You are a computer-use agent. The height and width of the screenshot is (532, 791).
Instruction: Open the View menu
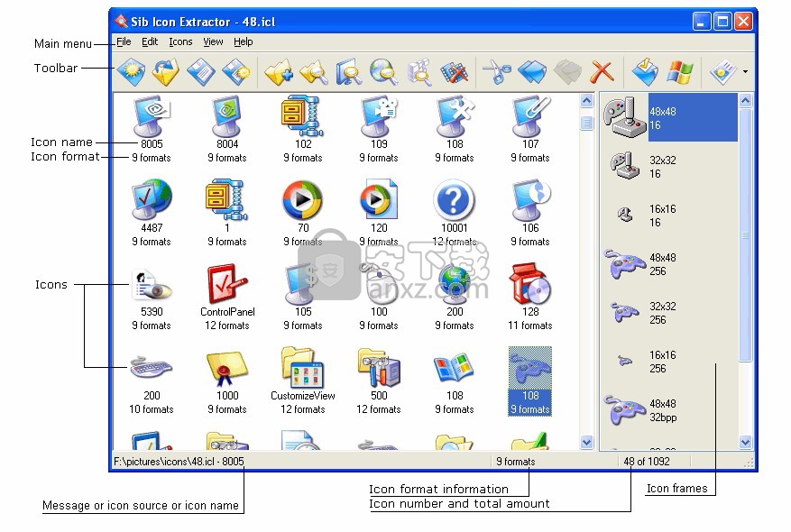pyautogui.click(x=213, y=41)
